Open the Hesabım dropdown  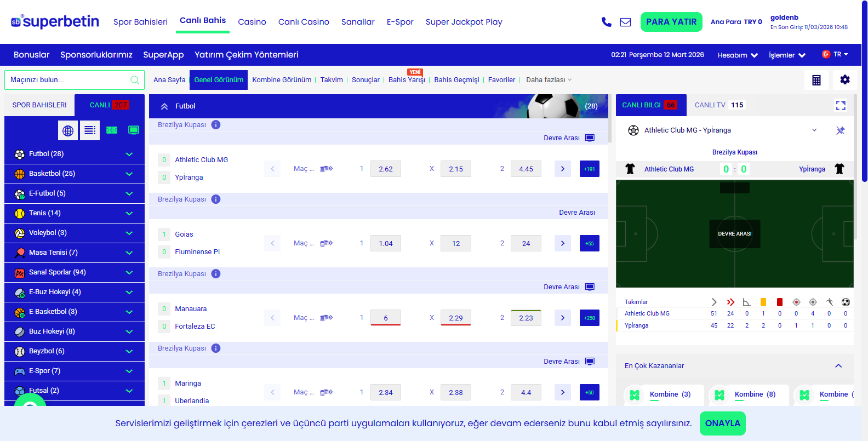click(738, 55)
